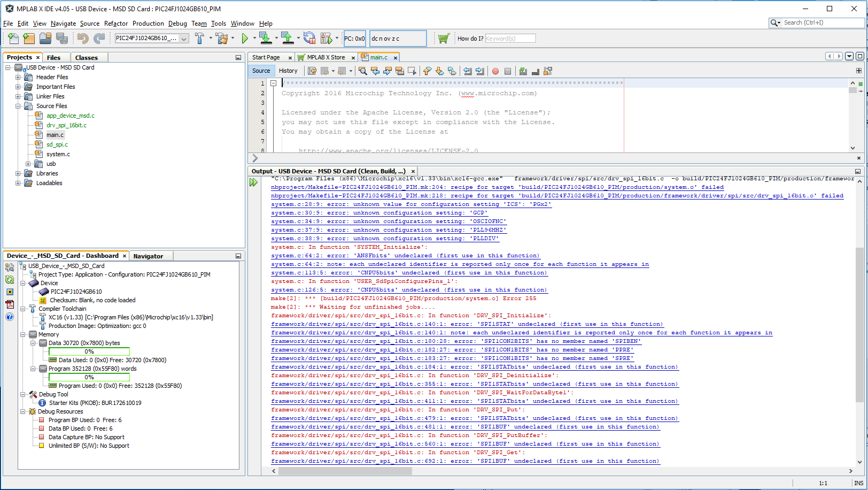Click Toggle Bookmark icon

pyautogui.click(x=452, y=71)
